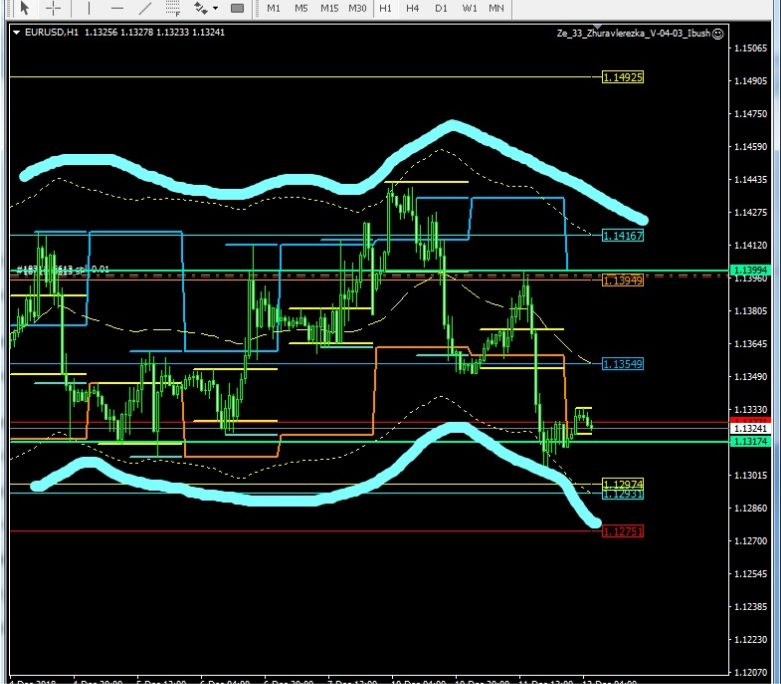This screenshot has width=781, height=684.
Task: Select the arrows objects tool
Action: (200, 8)
